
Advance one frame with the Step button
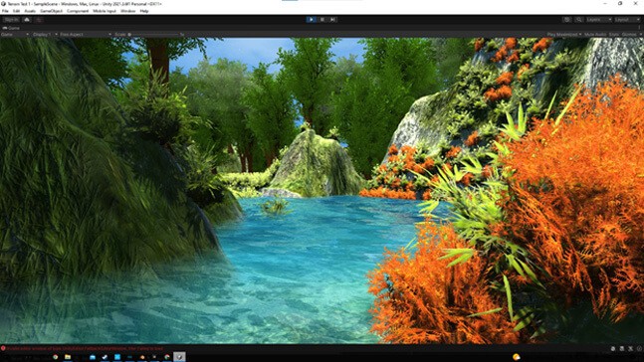click(x=332, y=19)
